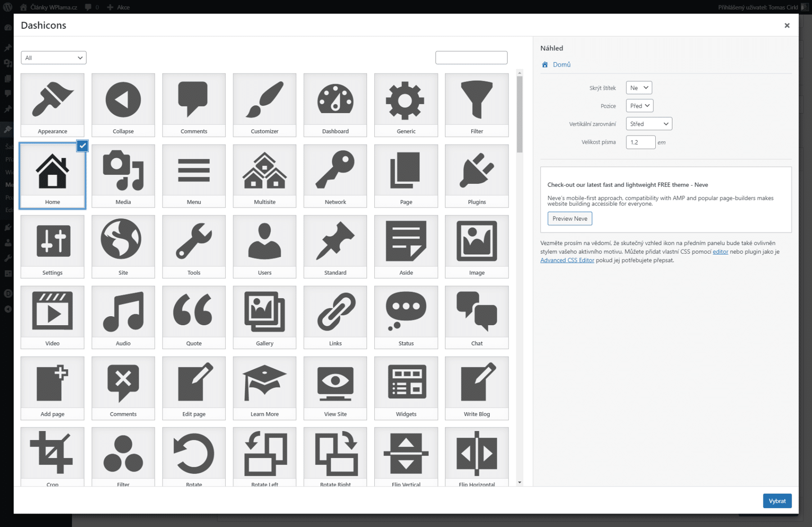Click the icon grid scrollbar thumb

coord(519,114)
